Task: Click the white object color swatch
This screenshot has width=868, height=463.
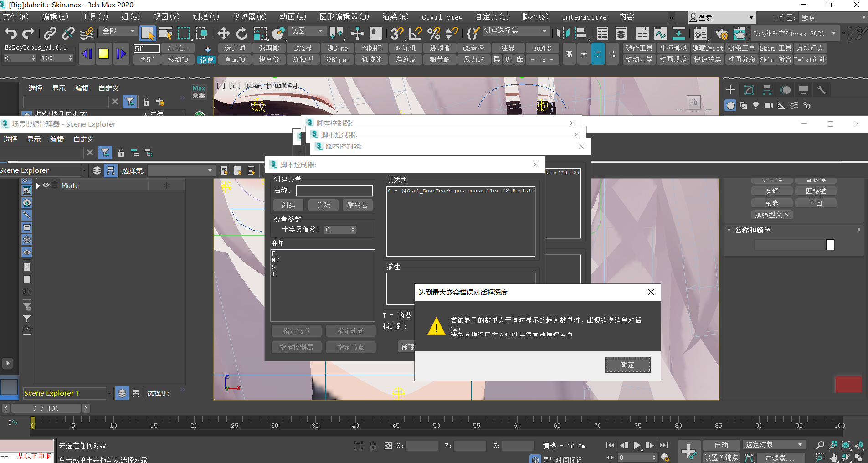Action: [x=830, y=245]
